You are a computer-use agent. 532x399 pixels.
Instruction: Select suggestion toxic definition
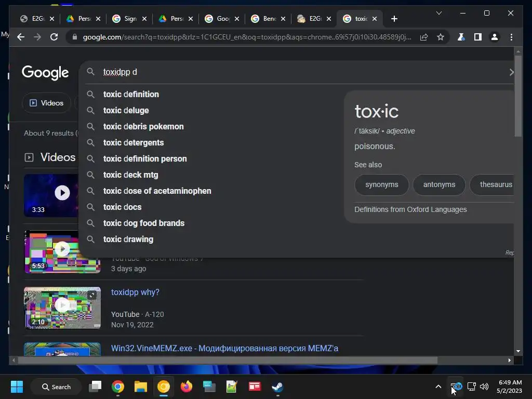point(131,95)
